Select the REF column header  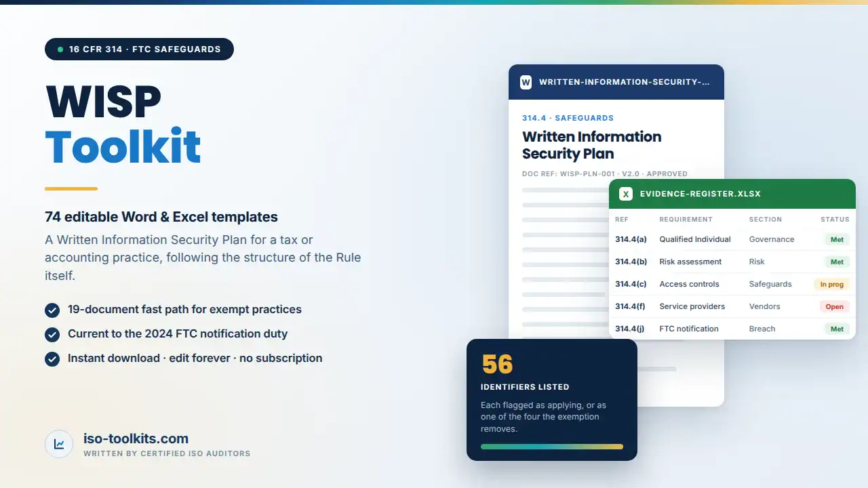(x=622, y=220)
